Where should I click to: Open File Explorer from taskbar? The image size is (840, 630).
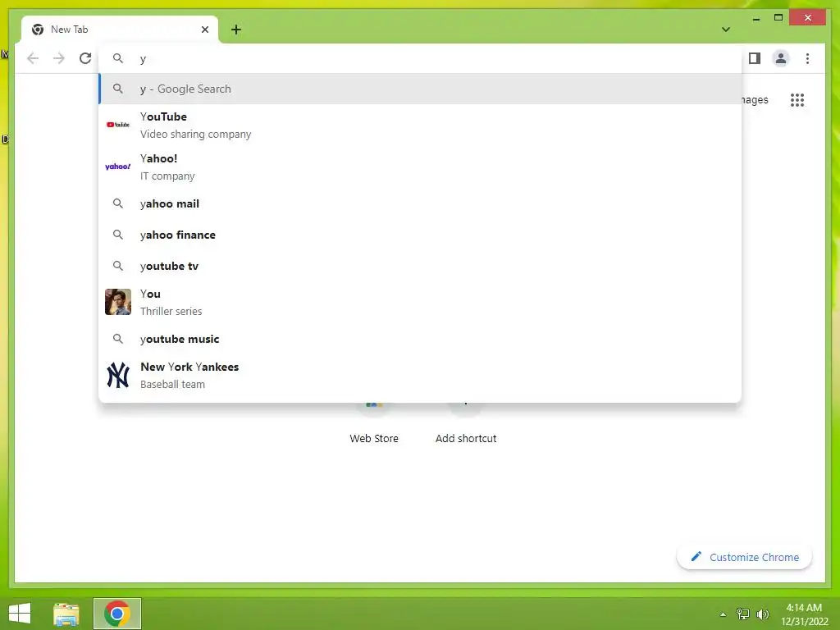[x=66, y=614]
